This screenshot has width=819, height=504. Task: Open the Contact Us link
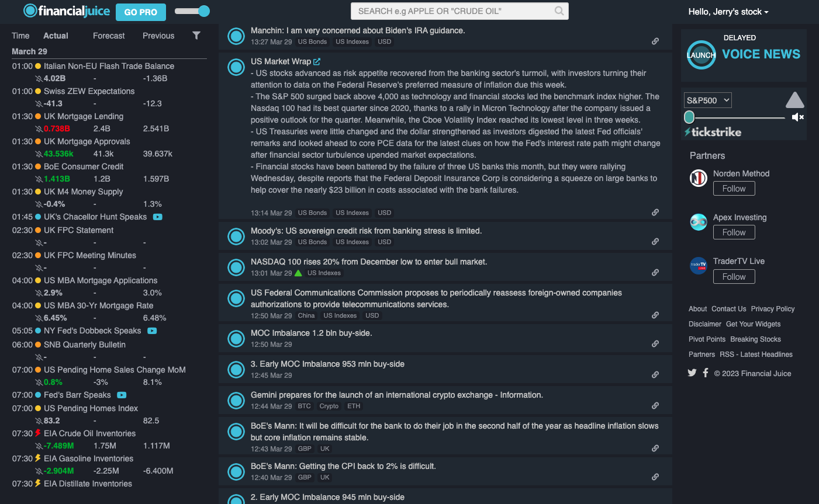click(728, 309)
